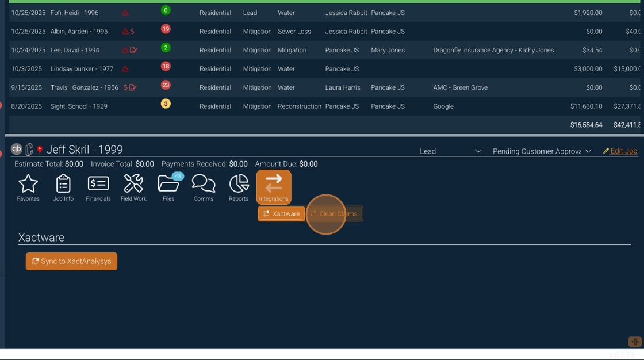
Task: Click the dollar sign icon on Travis, Gonzalez row
Action: 125,87
